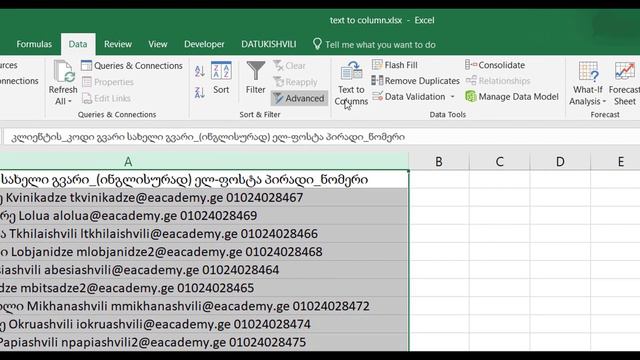Click the Consolidate icon
640x360 pixels.
(x=471, y=64)
